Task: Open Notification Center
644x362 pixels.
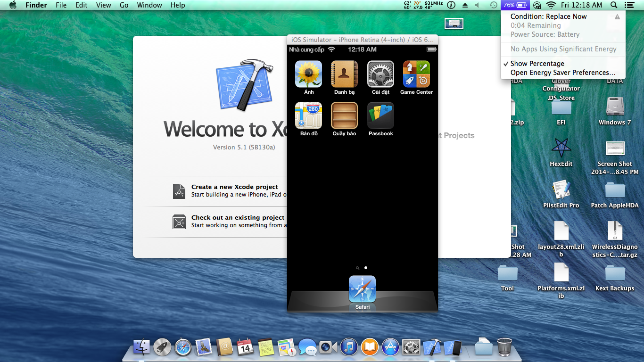Action: click(x=629, y=5)
